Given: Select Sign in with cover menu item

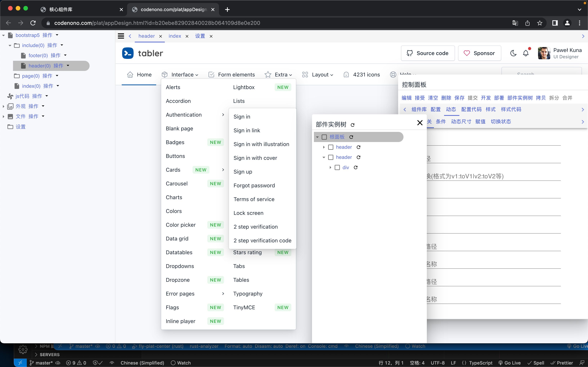Looking at the screenshot, I should 255,158.
